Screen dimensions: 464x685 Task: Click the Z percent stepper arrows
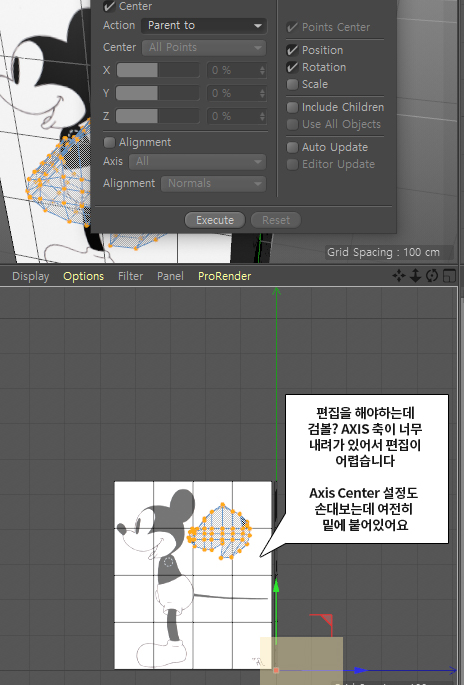click(x=262, y=117)
